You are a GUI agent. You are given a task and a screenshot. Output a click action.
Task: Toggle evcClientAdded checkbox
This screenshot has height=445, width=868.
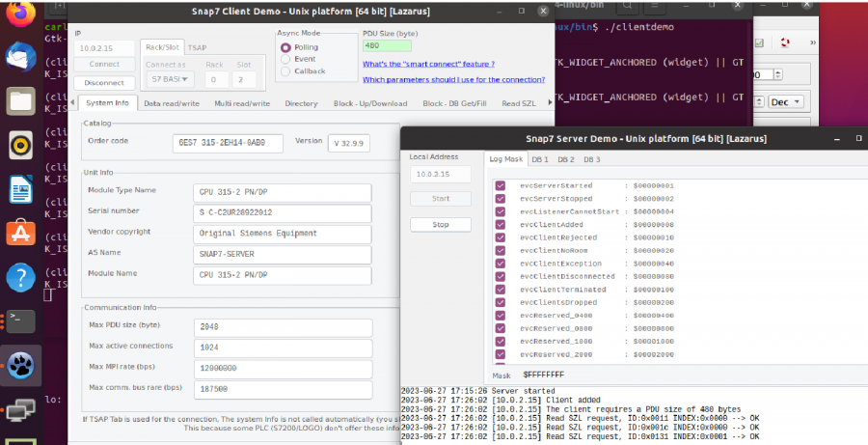[501, 225]
